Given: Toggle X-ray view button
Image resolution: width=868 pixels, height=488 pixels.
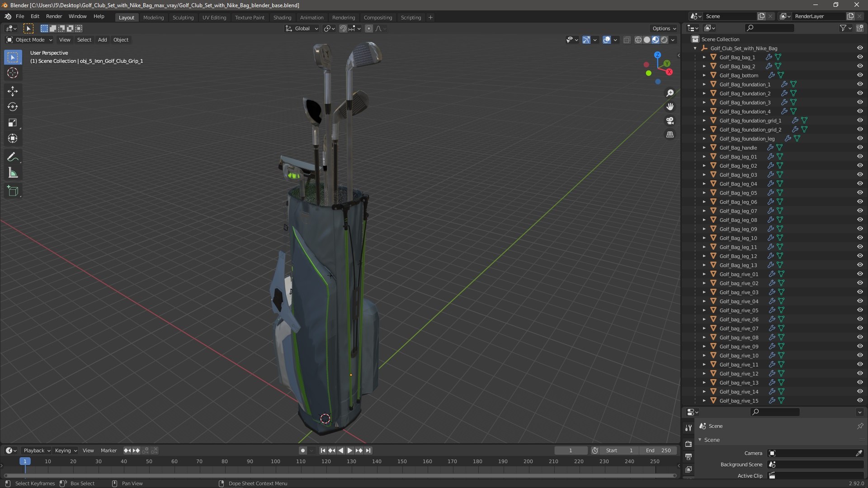Looking at the screenshot, I should (x=627, y=40).
